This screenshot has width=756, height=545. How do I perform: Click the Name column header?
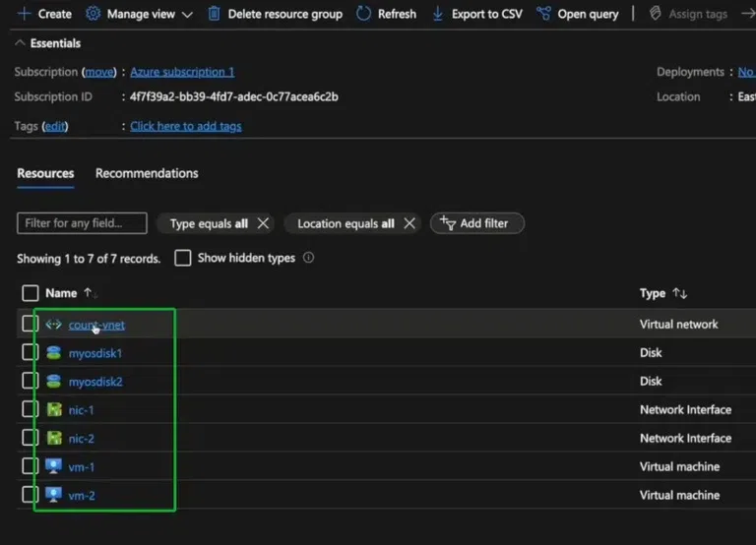[x=61, y=293]
